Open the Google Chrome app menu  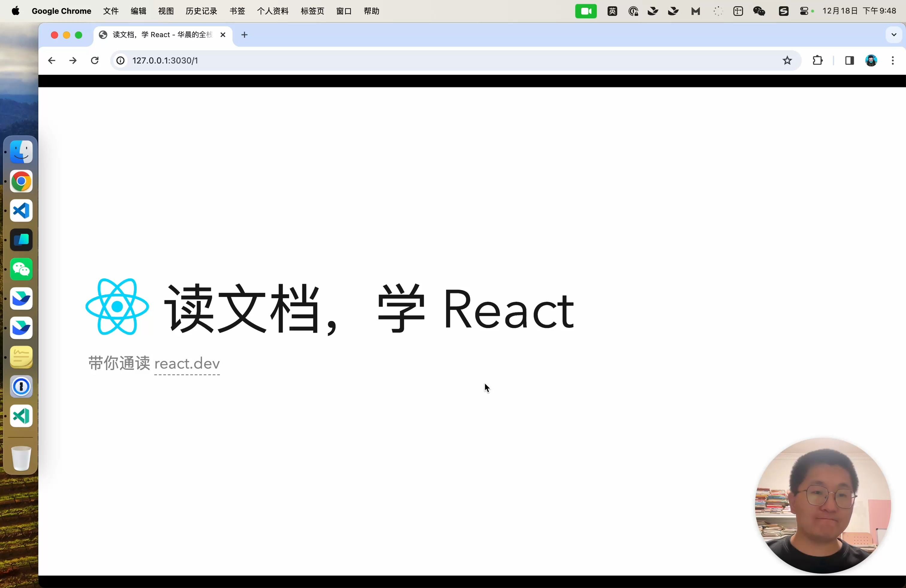tap(61, 11)
